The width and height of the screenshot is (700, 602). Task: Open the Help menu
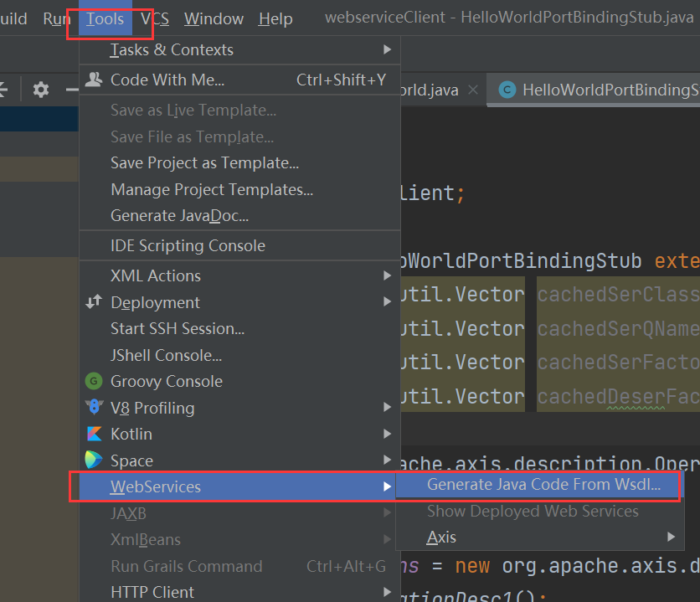coord(275,18)
